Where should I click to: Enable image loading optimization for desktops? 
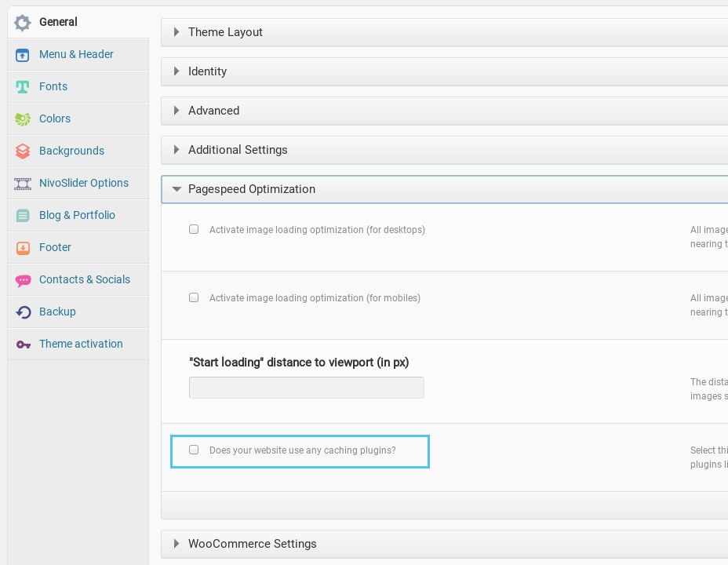click(194, 230)
